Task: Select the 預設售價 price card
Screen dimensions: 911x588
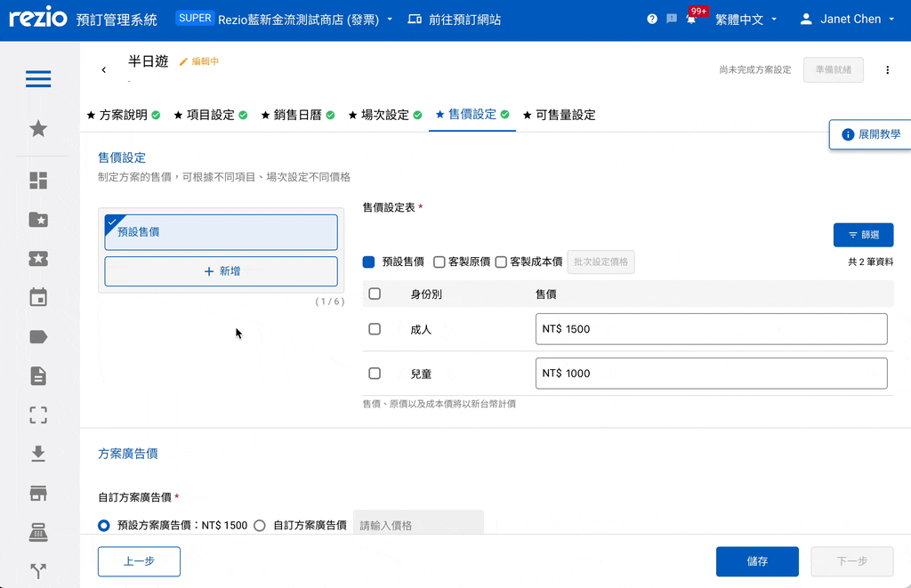Action: click(x=221, y=232)
